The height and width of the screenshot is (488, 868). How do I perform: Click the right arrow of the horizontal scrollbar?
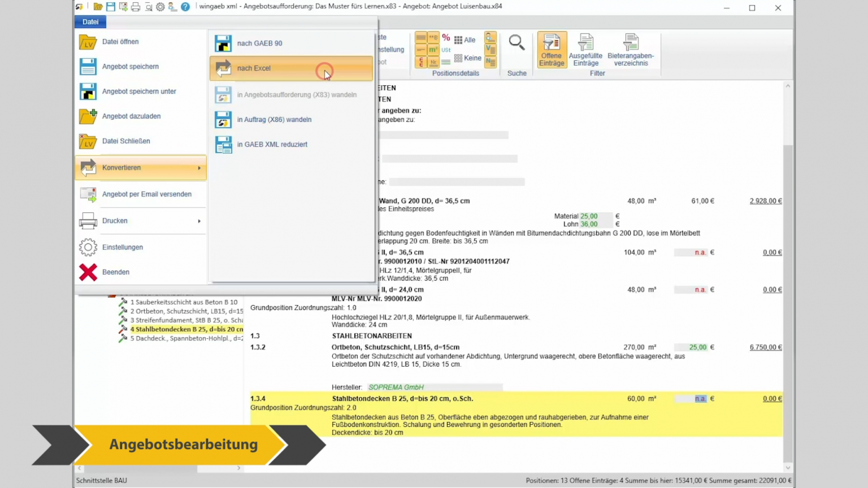tap(238, 468)
